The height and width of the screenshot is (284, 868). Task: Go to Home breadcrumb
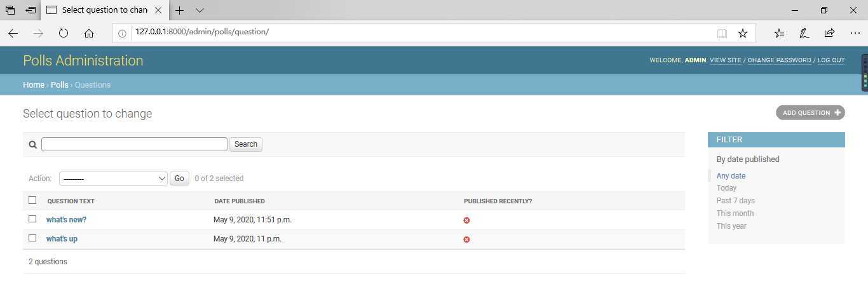click(34, 85)
